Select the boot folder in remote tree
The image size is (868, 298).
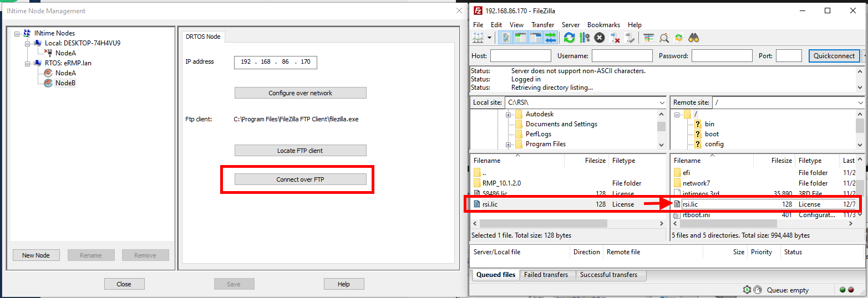(x=706, y=134)
